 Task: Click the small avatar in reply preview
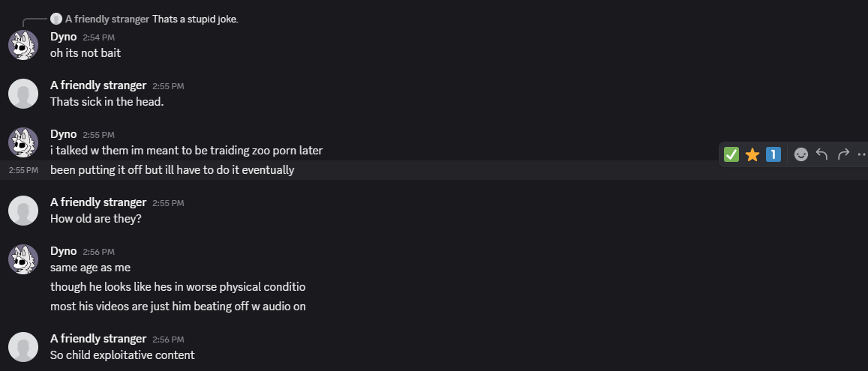coord(56,19)
